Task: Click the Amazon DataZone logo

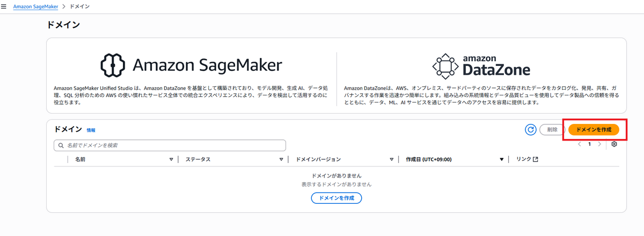Action: [481, 65]
